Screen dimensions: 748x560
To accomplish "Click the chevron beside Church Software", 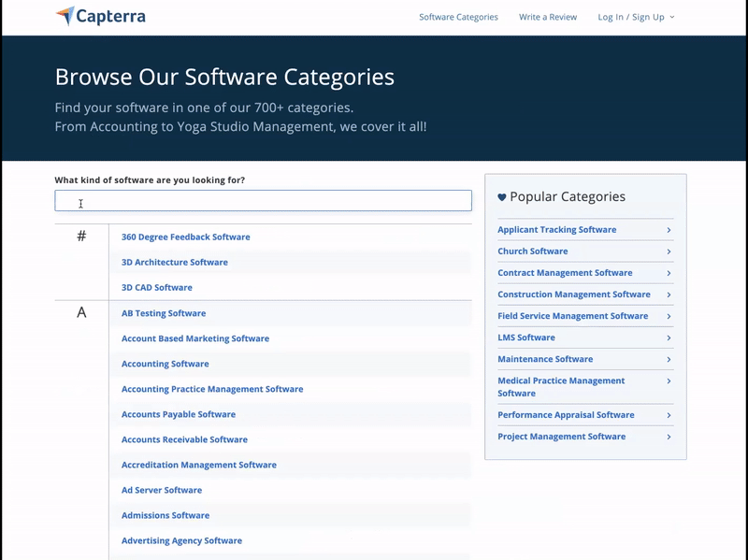I will [669, 251].
